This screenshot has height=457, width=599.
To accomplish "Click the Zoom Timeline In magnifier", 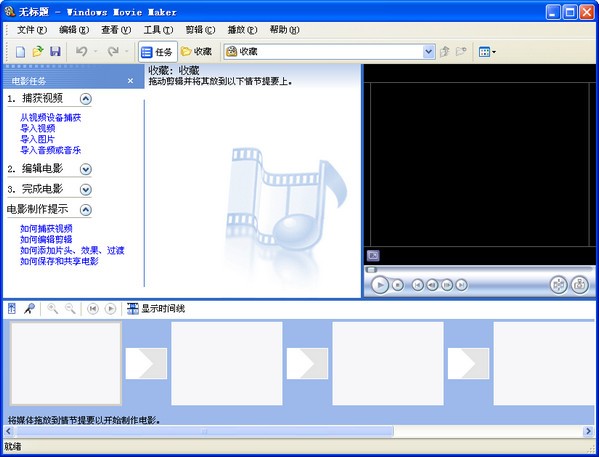I will [x=52, y=309].
